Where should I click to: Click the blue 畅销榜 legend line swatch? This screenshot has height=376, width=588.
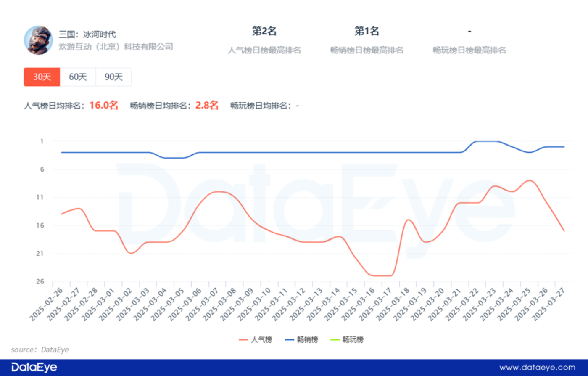tap(289, 340)
